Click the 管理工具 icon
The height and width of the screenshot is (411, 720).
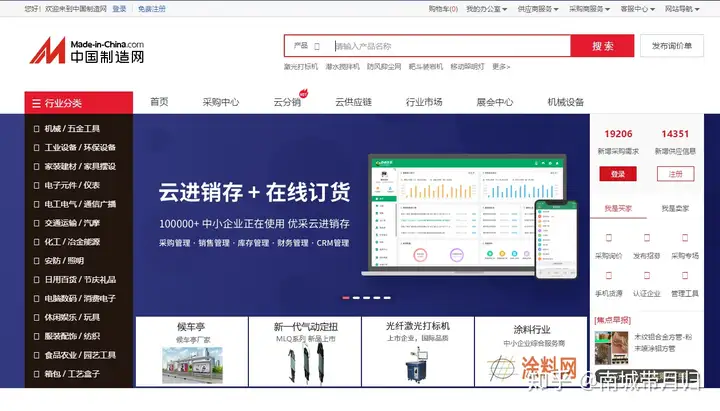(685, 276)
